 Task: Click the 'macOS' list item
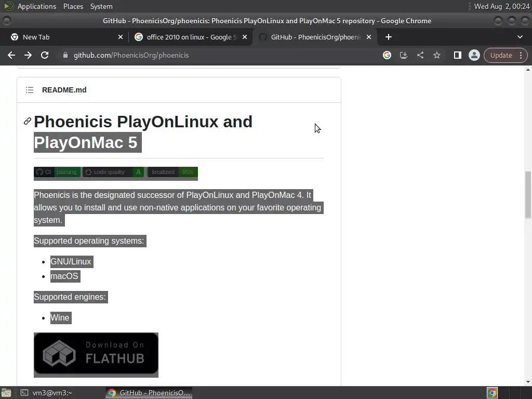pyautogui.click(x=64, y=276)
